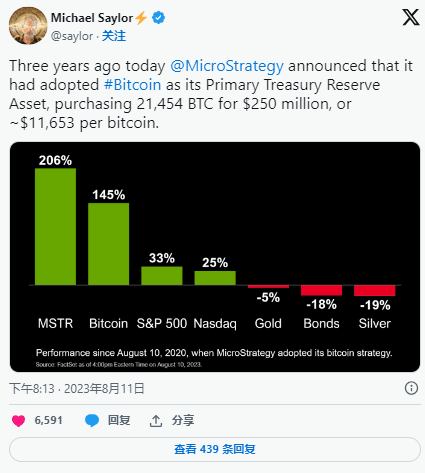Click Michael Saylor's profile avatar

coord(28,26)
